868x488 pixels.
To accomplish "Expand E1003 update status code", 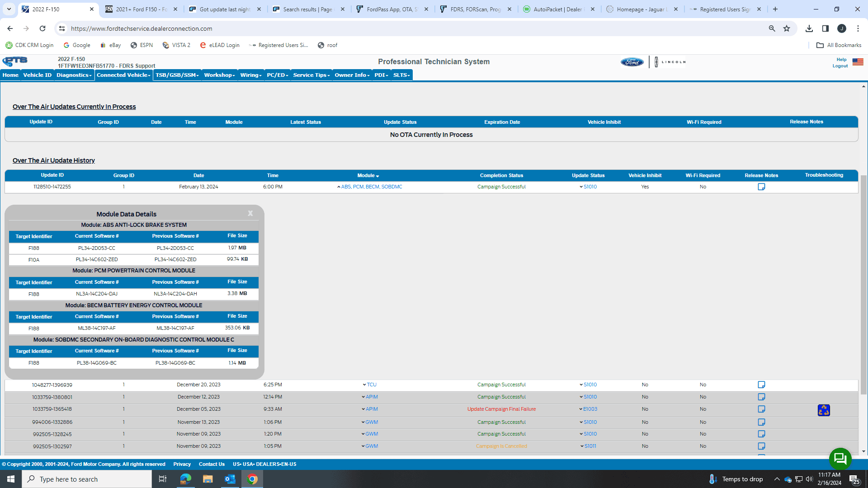I will coord(588,409).
